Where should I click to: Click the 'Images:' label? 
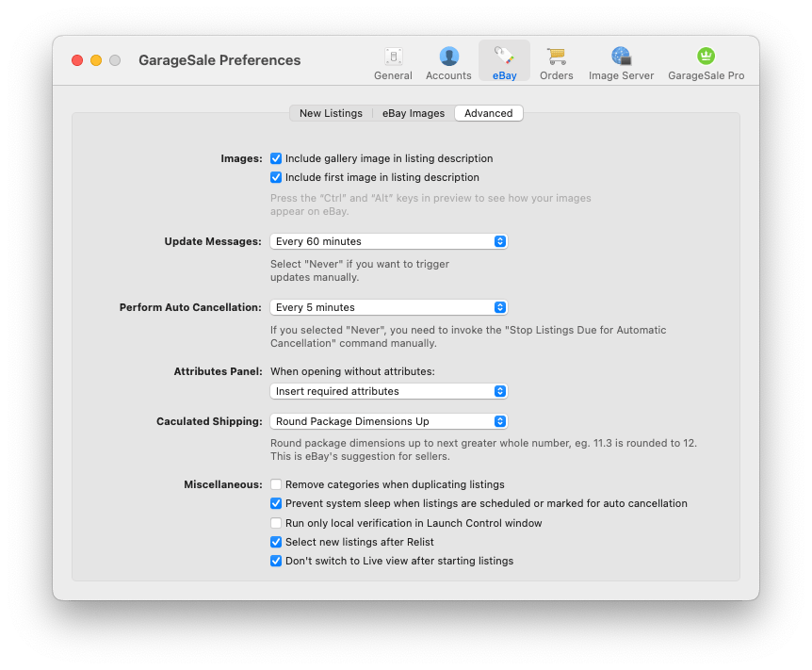(241, 158)
